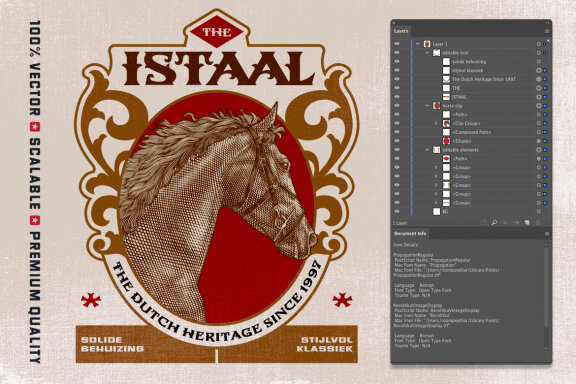The height and width of the screenshot is (384, 576).
Task: Hide the Clip Group object
Action: (397, 123)
